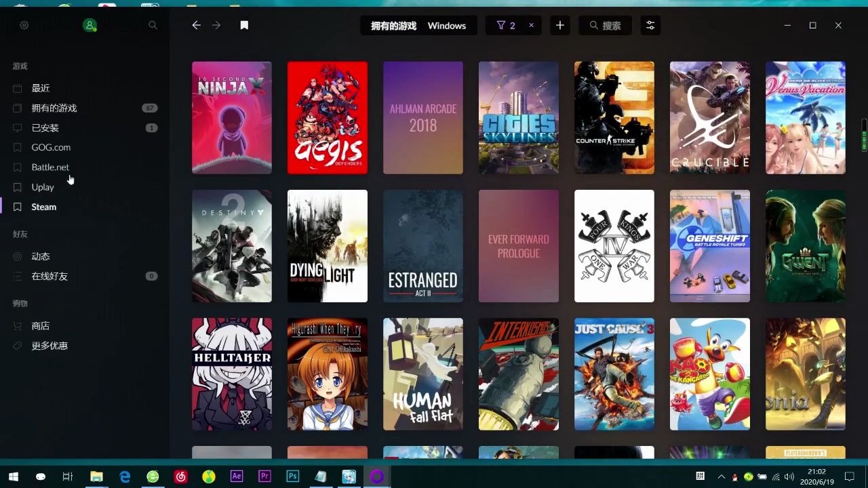
Task: Open Geneshift game tile
Action: click(710, 246)
